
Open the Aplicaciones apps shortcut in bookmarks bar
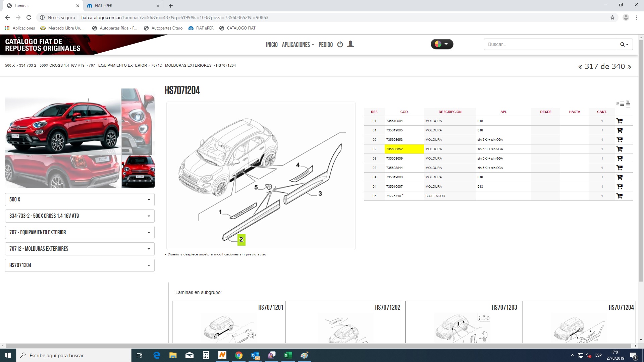click(x=20, y=28)
